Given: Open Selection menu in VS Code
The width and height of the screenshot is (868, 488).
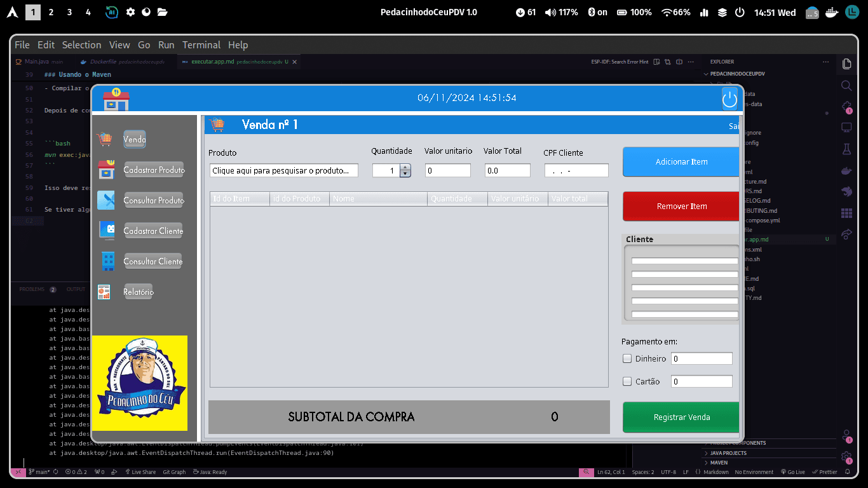Looking at the screenshot, I should point(81,45).
